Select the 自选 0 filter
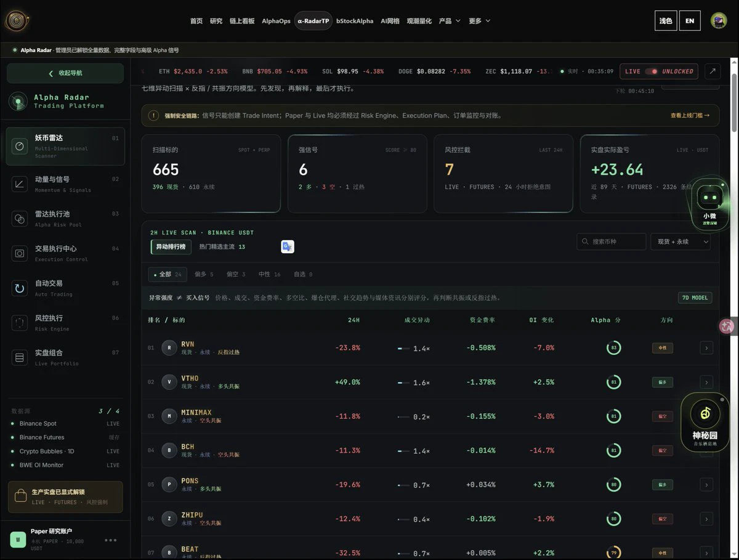 303,274
